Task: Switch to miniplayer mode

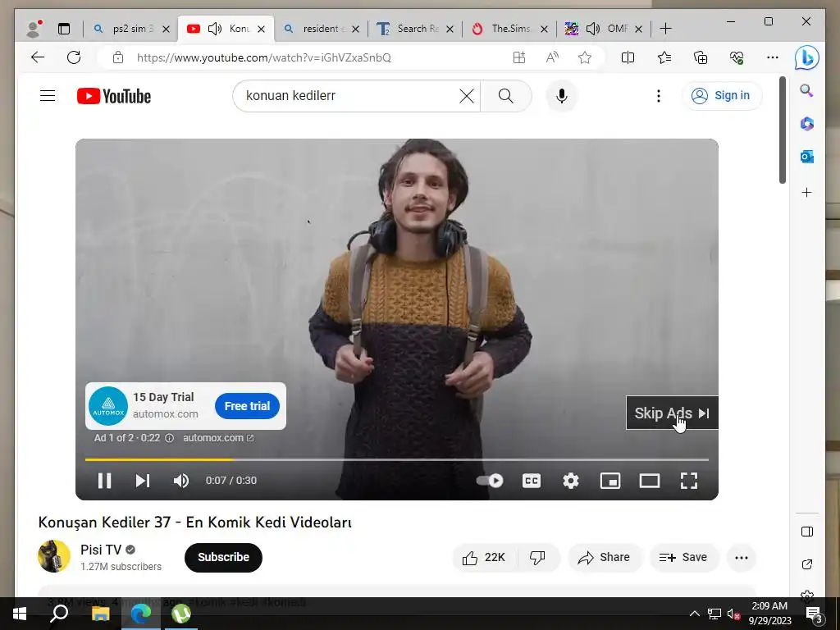Action: tap(610, 481)
